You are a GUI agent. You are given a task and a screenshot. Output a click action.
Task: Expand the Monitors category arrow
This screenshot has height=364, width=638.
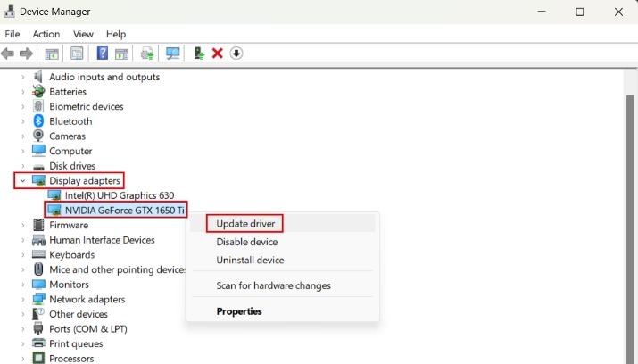(23, 285)
